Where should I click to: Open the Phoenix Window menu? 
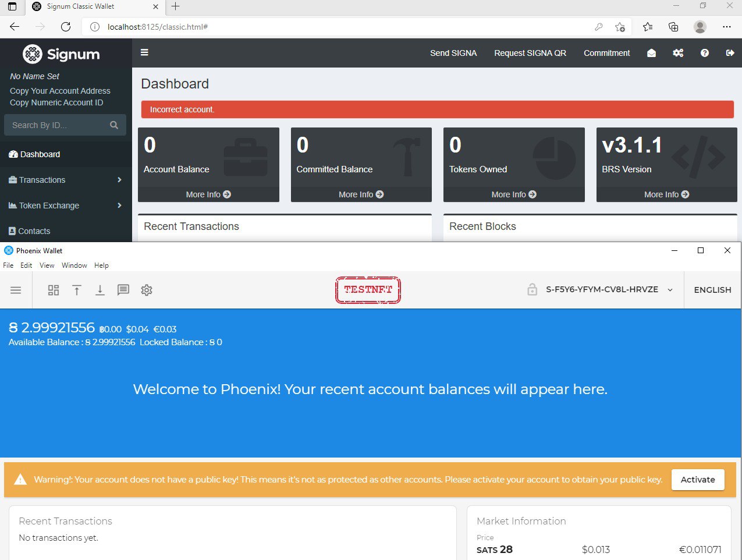(x=74, y=265)
